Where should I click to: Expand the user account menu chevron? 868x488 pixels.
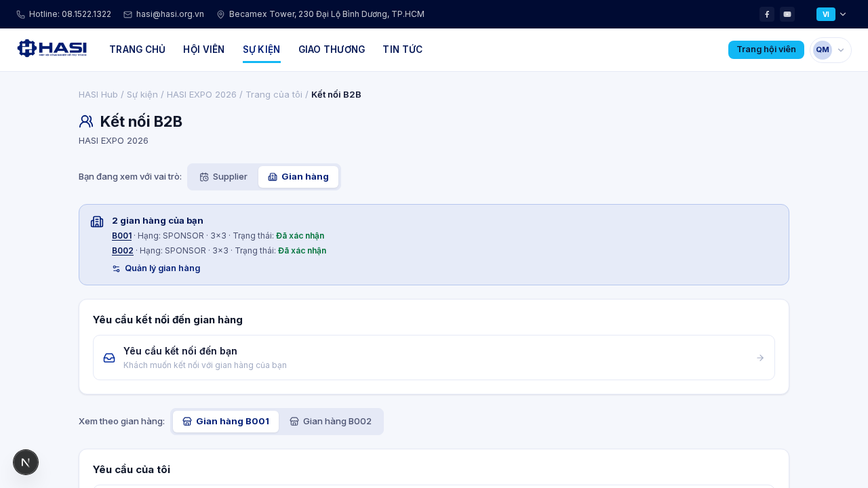[x=841, y=49]
